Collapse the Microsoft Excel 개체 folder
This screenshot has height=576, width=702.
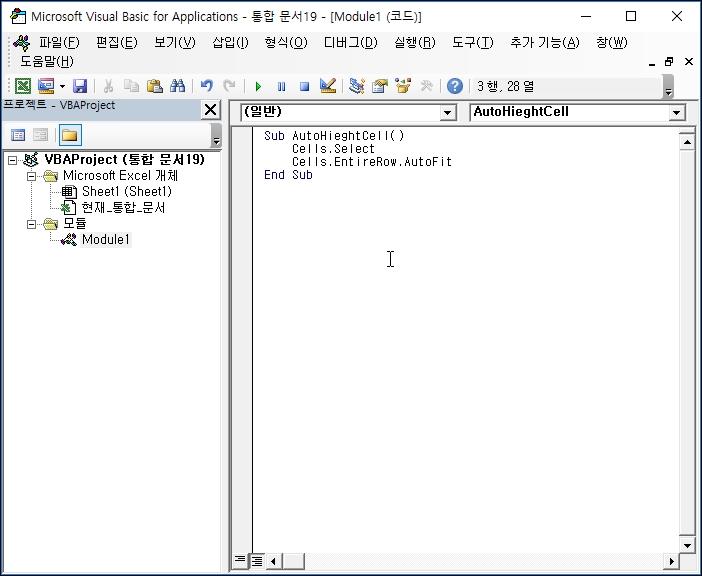[x=31, y=176]
